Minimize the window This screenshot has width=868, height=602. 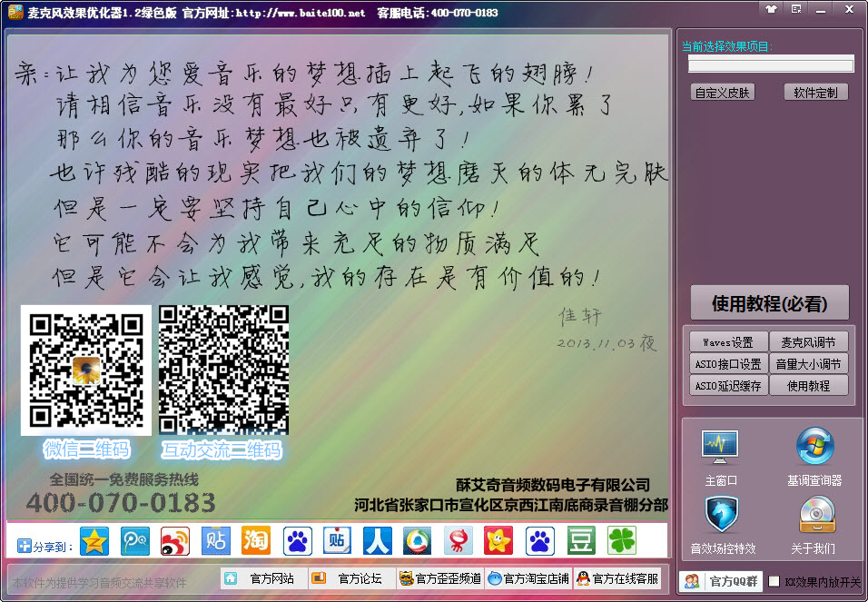821,10
